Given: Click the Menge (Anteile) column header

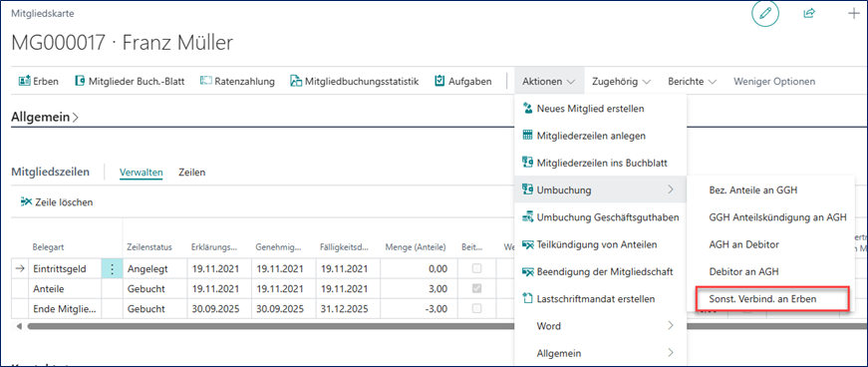Looking at the screenshot, I should pyautogui.click(x=416, y=246).
